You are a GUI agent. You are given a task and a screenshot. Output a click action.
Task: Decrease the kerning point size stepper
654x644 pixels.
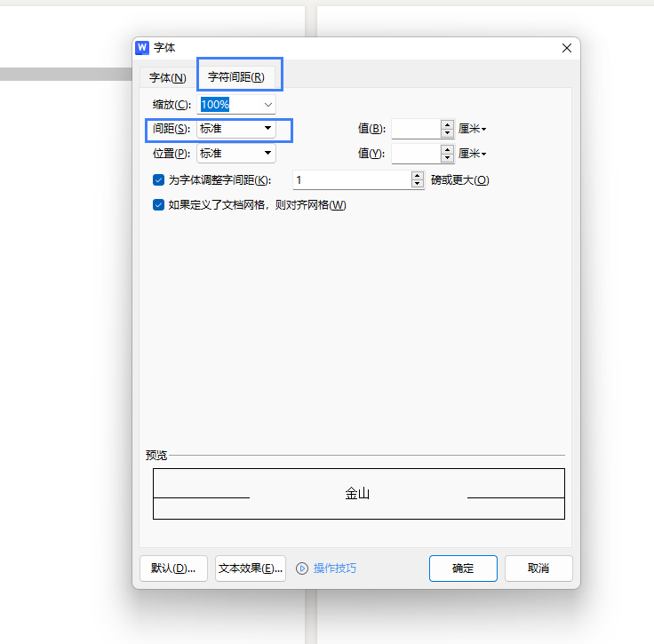point(417,184)
